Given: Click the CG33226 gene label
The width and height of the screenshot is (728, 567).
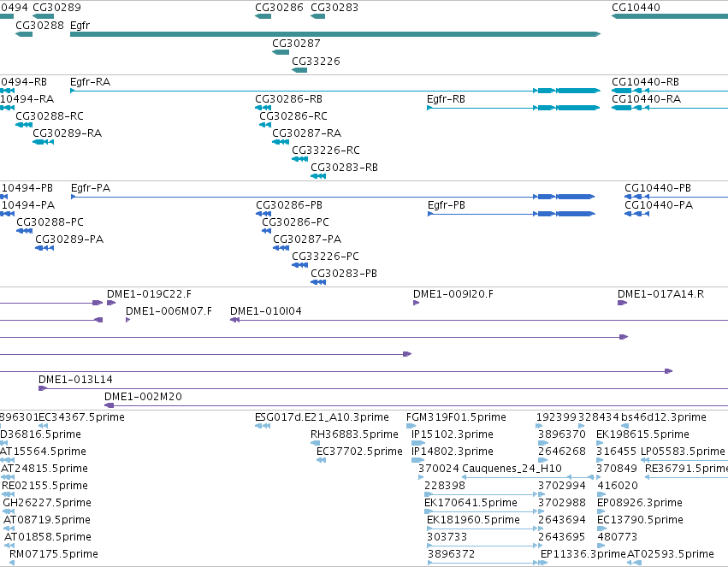Looking at the screenshot, I should click(x=316, y=62).
